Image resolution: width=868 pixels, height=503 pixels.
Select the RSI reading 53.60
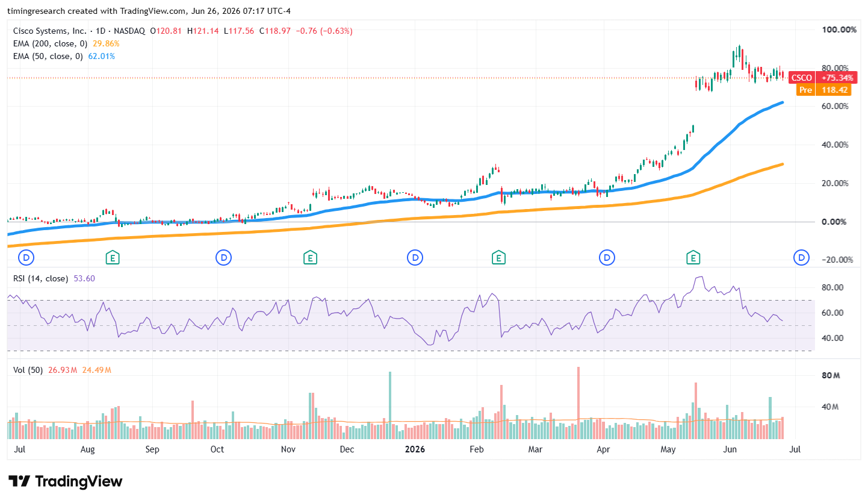point(84,278)
